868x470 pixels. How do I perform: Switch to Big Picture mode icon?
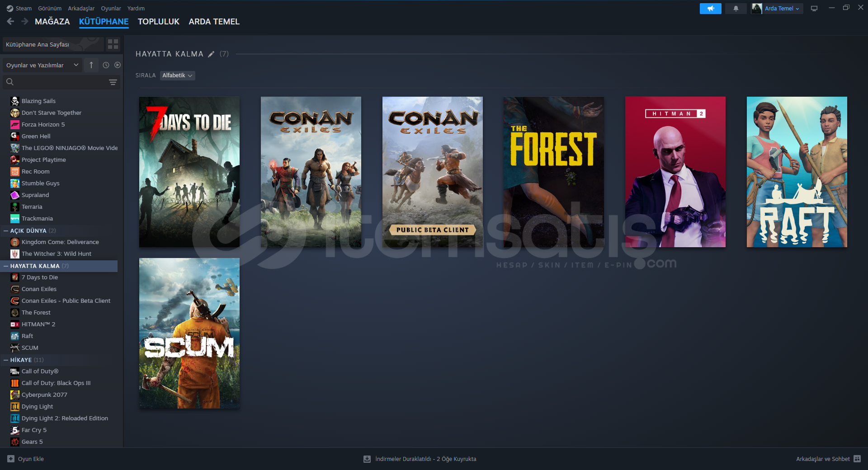[x=814, y=9]
